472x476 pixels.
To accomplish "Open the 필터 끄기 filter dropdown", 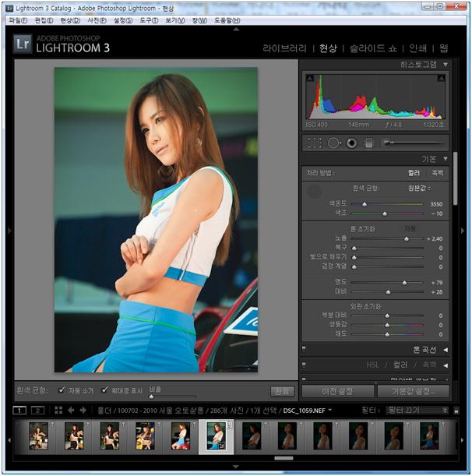I will pos(417,411).
